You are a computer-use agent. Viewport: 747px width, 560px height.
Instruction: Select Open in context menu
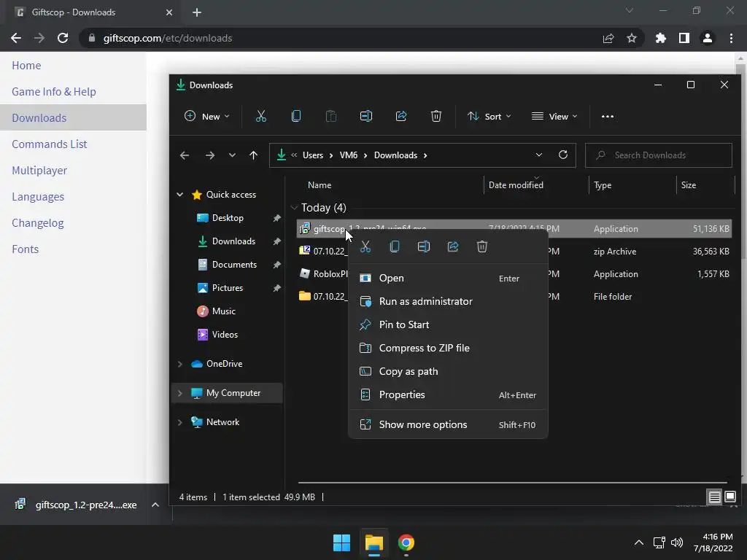(x=448, y=278)
